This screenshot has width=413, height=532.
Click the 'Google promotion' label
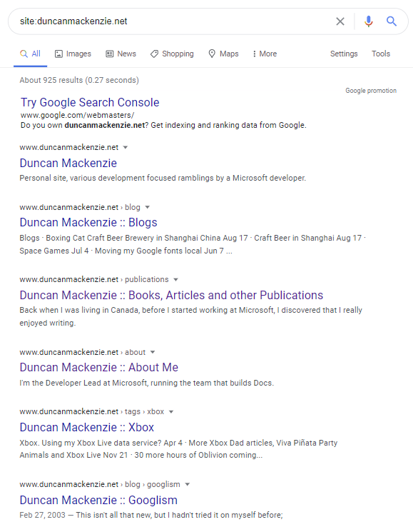(x=371, y=91)
